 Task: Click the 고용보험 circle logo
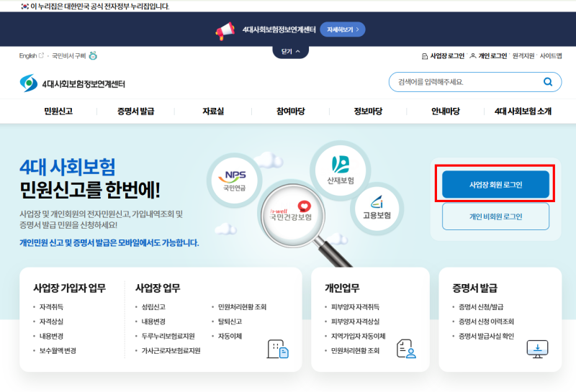[x=377, y=208]
